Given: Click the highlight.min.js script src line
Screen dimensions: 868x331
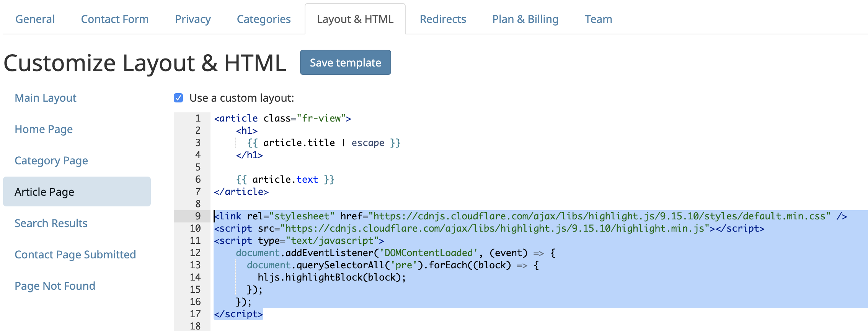Looking at the screenshot, I should (489, 229).
